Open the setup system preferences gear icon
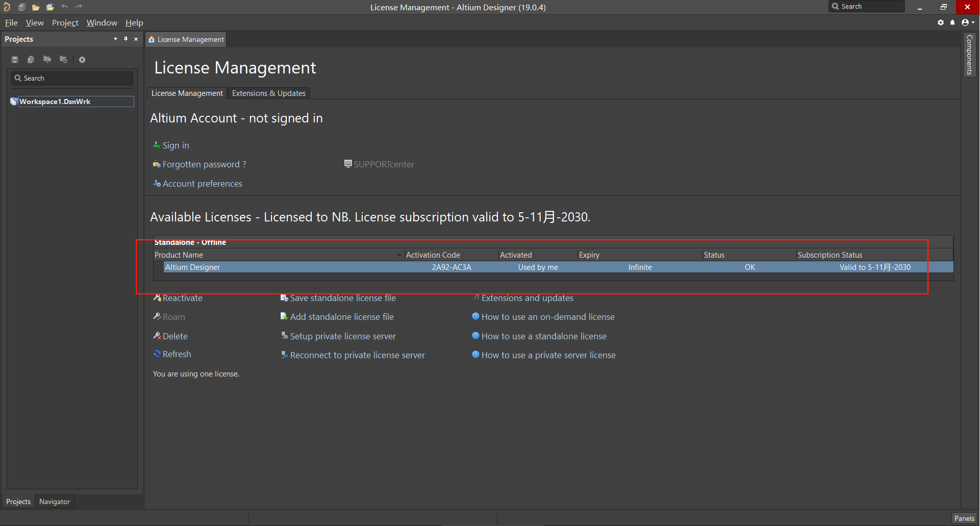The image size is (980, 526). pyautogui.click(x=941, y=22)
